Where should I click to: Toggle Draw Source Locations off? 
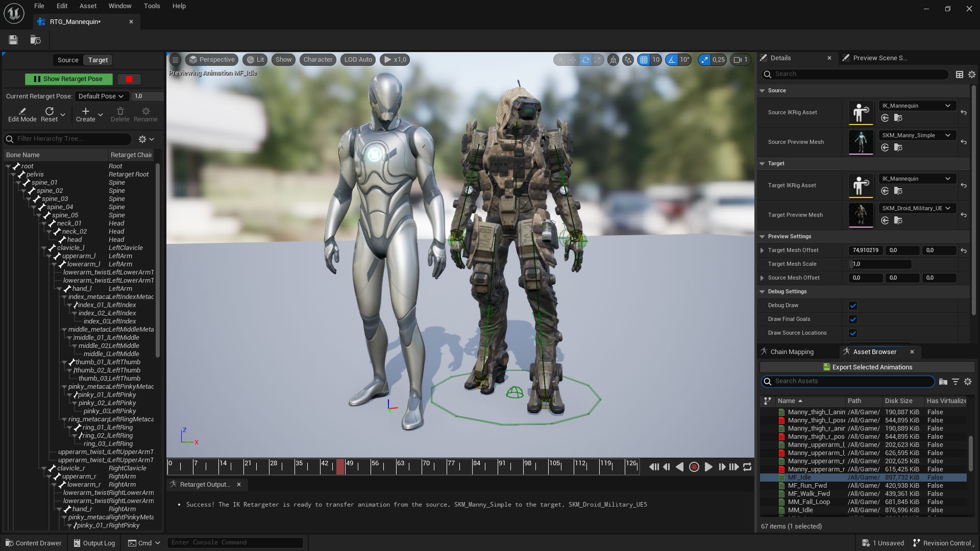coord(853,333)
